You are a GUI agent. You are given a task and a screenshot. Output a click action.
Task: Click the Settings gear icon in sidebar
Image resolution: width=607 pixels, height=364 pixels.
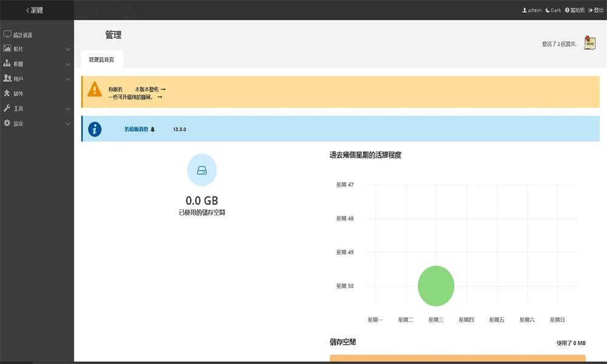tap(7, 123)
